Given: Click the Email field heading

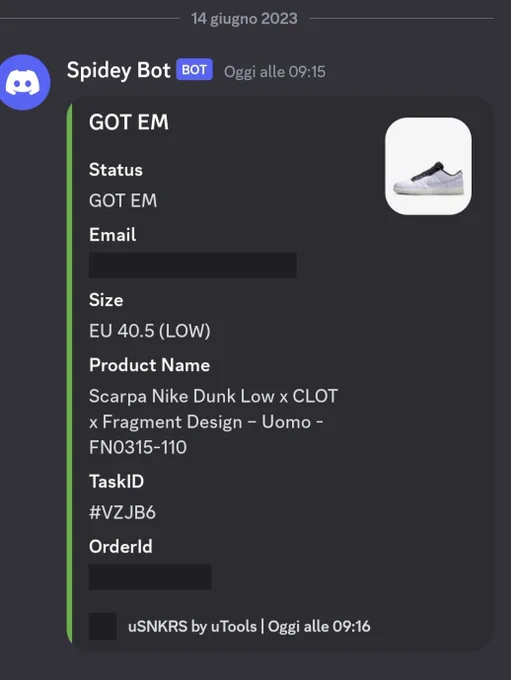Looking at the screenshot, I should pyautogui.click(x=112, y=235).
